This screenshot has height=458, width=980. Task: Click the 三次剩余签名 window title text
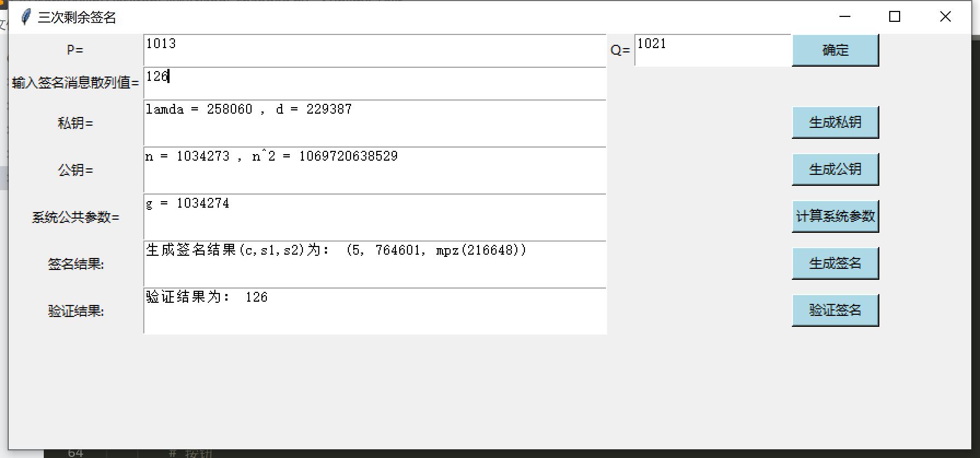77,17
